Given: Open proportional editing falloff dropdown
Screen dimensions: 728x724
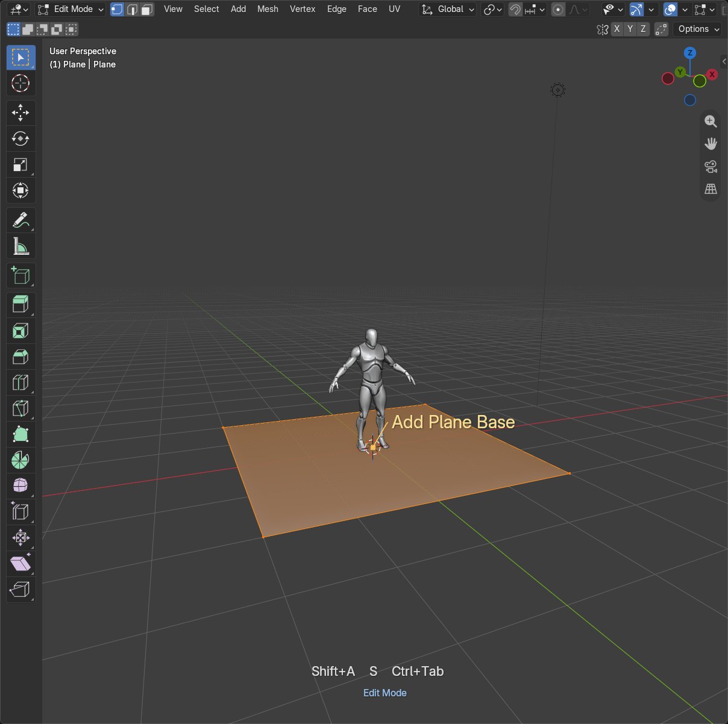Looking at the screenshot, I should point(578,9).
